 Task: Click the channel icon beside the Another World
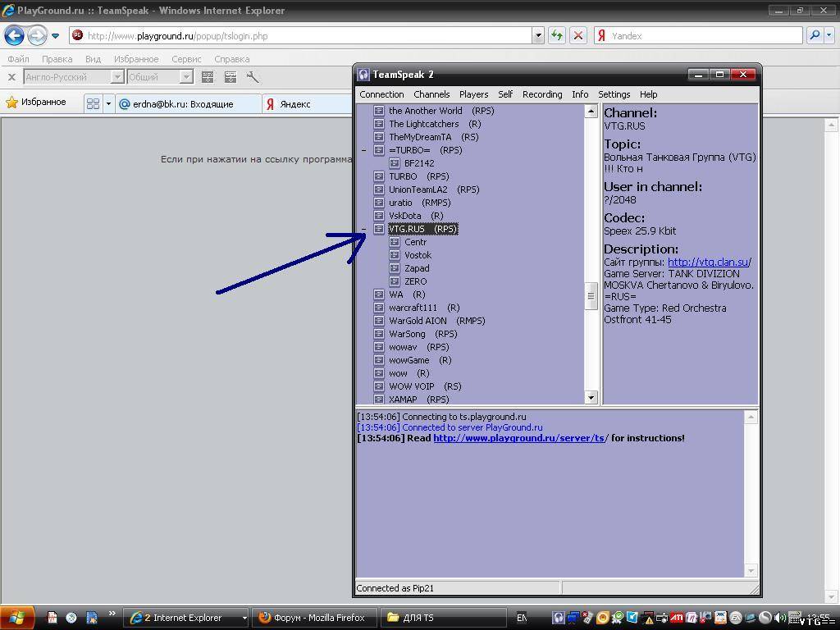pos(379,111)
